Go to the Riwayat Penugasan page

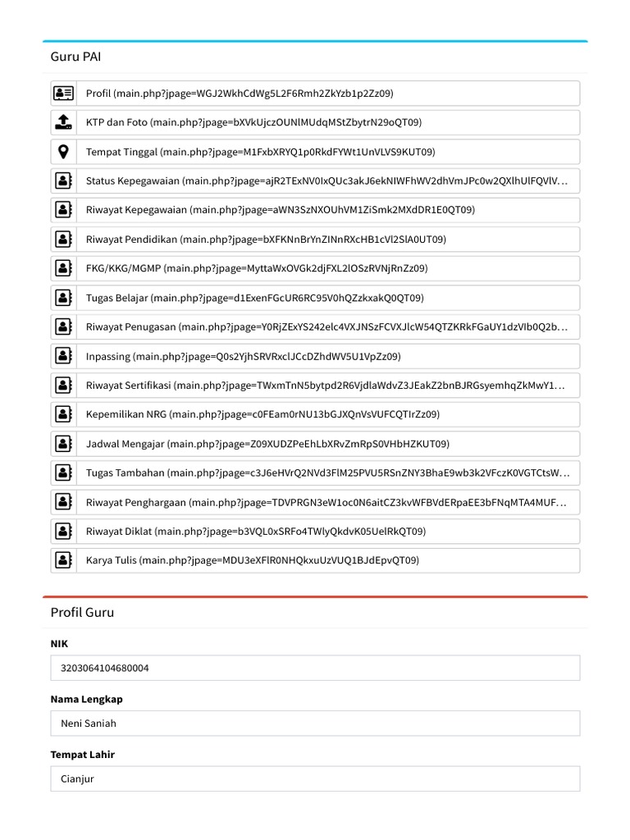tap(326, 326)
